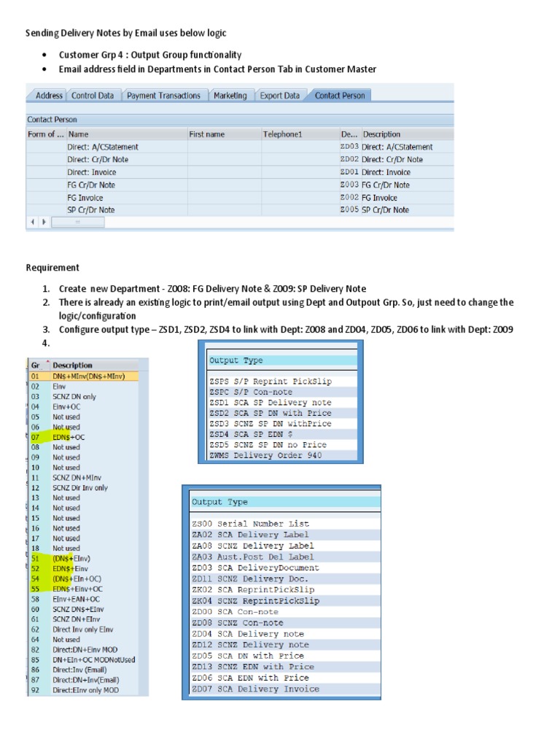
Task: Click department code ZD01
Action: click(349, 172)
